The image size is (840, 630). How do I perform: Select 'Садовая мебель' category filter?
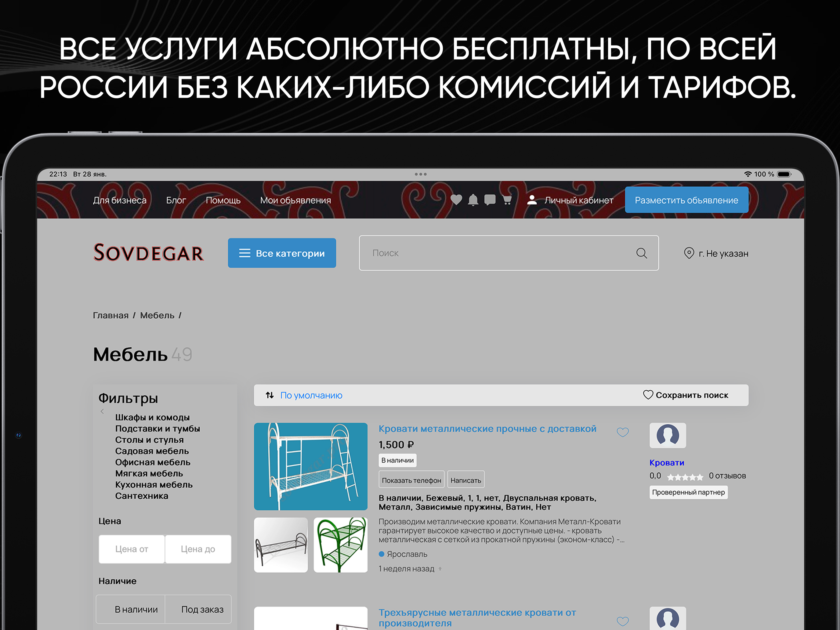tap(152, 451)
